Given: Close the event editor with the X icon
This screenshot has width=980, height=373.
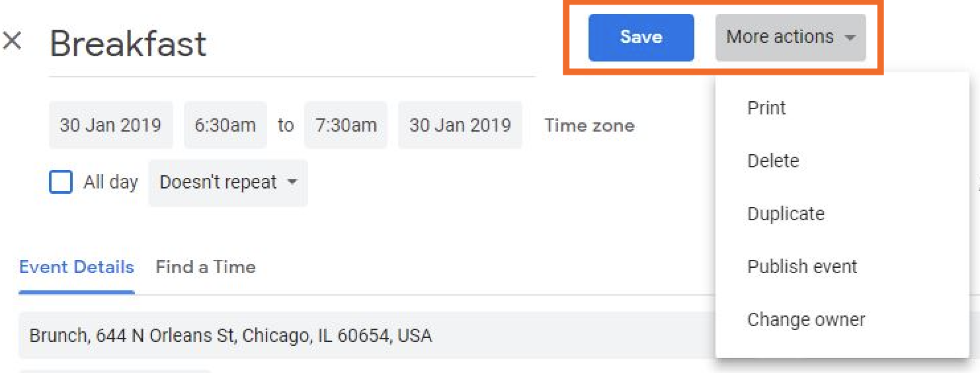Looking at the screenshot, I should tap(13, 42).
